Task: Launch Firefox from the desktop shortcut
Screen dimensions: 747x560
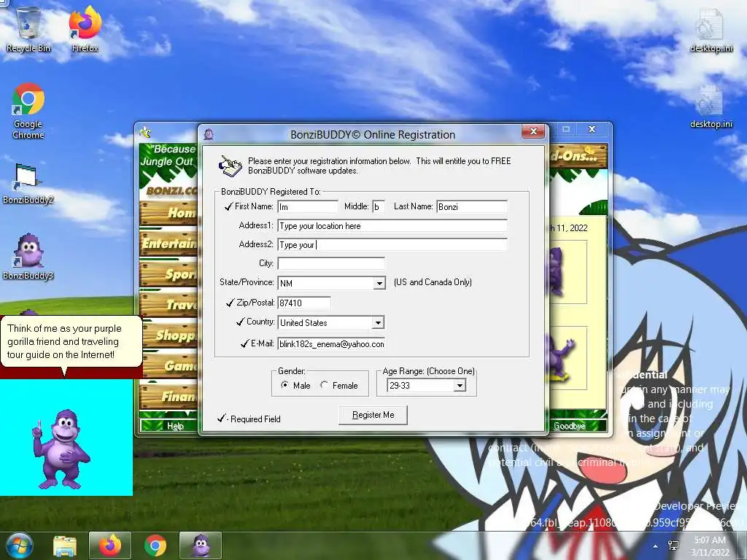Action: [x=85, y=28]
